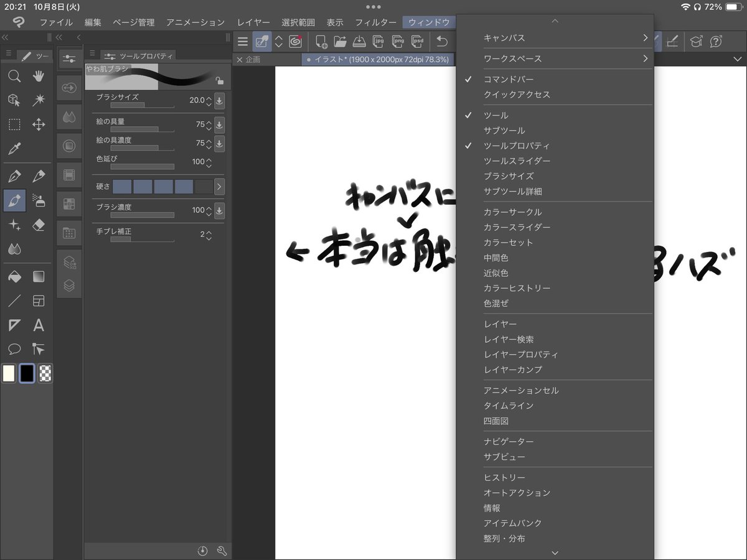Export as jpg icon
The image size is (747, 560).
pos(378,42)
